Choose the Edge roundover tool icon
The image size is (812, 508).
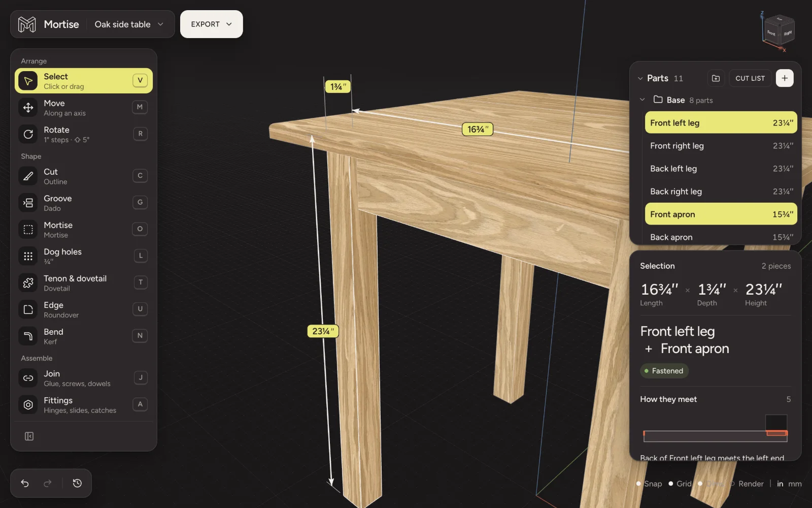point(28,309)
